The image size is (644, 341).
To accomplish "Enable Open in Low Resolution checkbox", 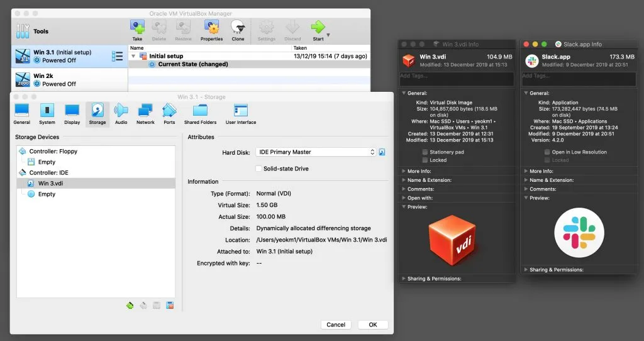I will (547, 152).
